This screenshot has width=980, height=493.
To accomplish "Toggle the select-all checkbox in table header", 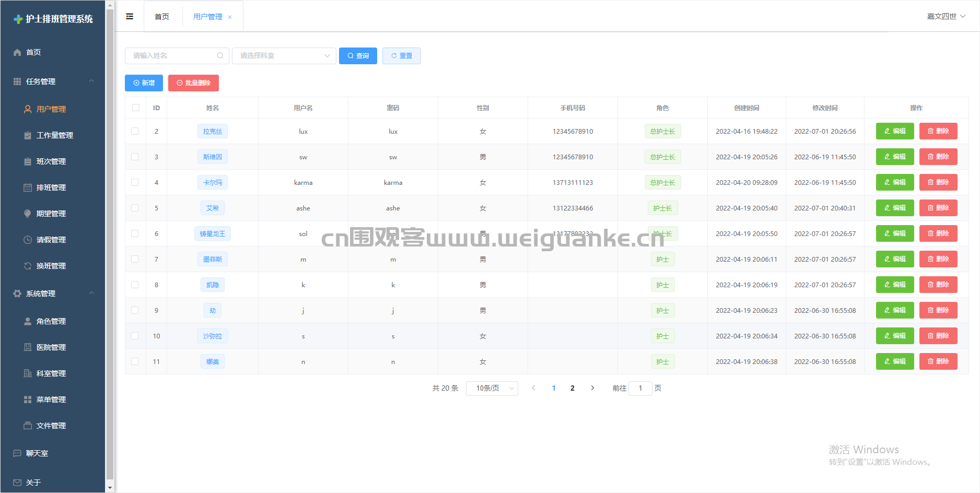I will point(136,108).
